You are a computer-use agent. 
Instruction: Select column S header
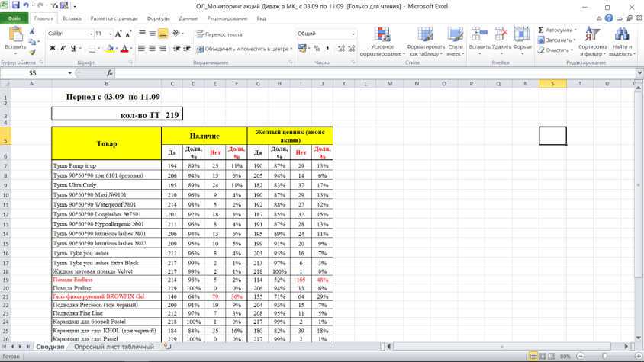[552, 84]
